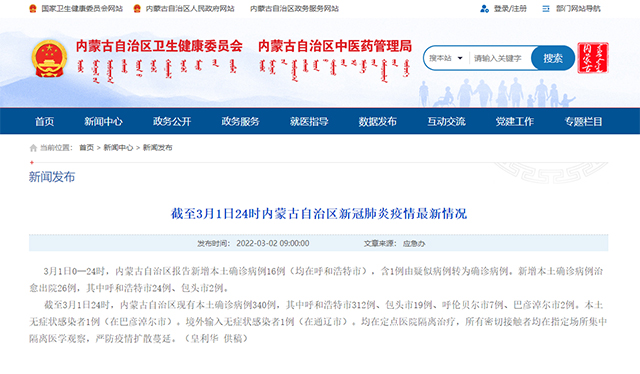
Task: Open 内蒙古自治区人民政府网站 link
Action: click(190, 9)
